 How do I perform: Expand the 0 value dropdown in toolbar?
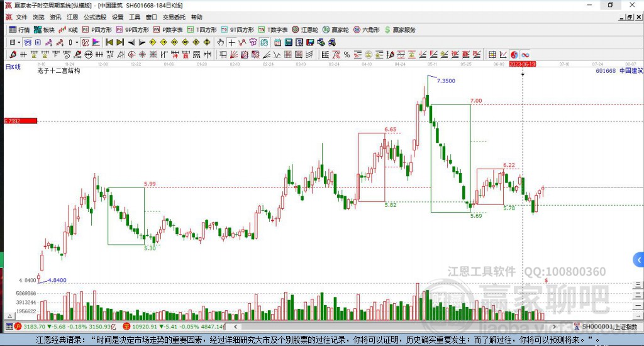77,42
